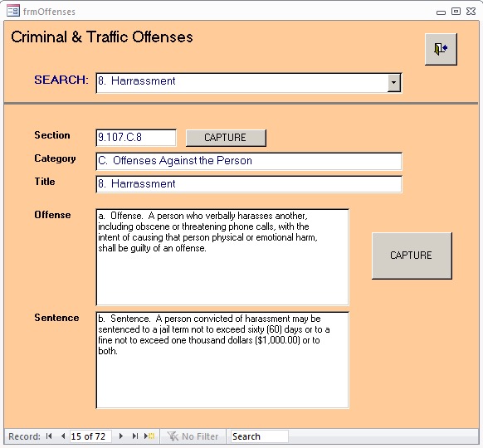
Task: Click the large CAPTURE button beside Offense
Action: tap(412, 256)
